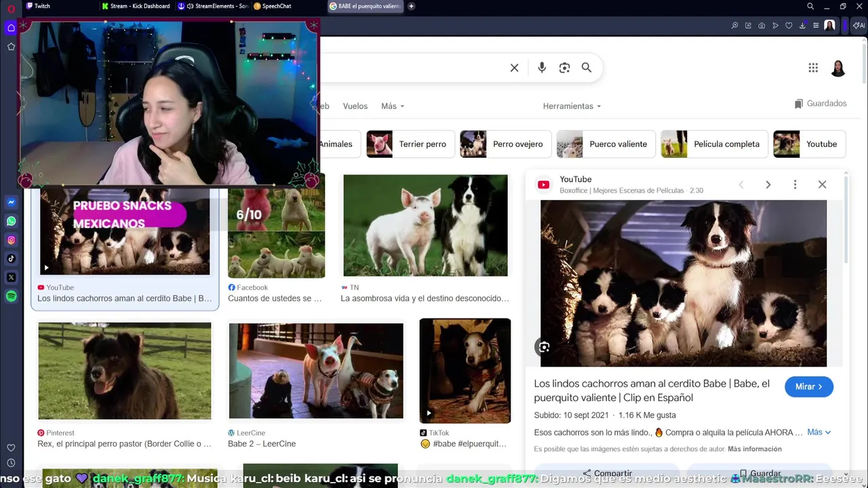Switch to the Vuelos search tab

(x=355, y=106)
